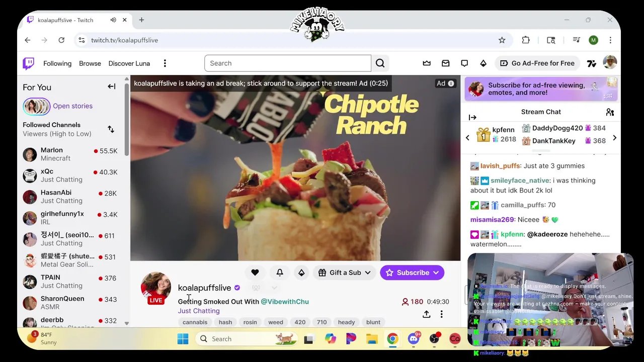Open Twitch user profile avatar
This screenshot has width=644, height=362.
coord(610,63)
